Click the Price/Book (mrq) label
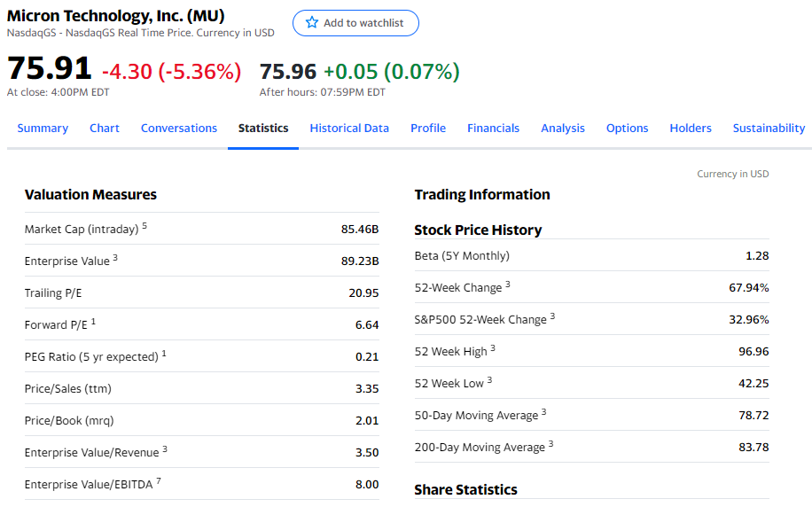This screenshot has width=812, height=507. (x=69, y=420)
